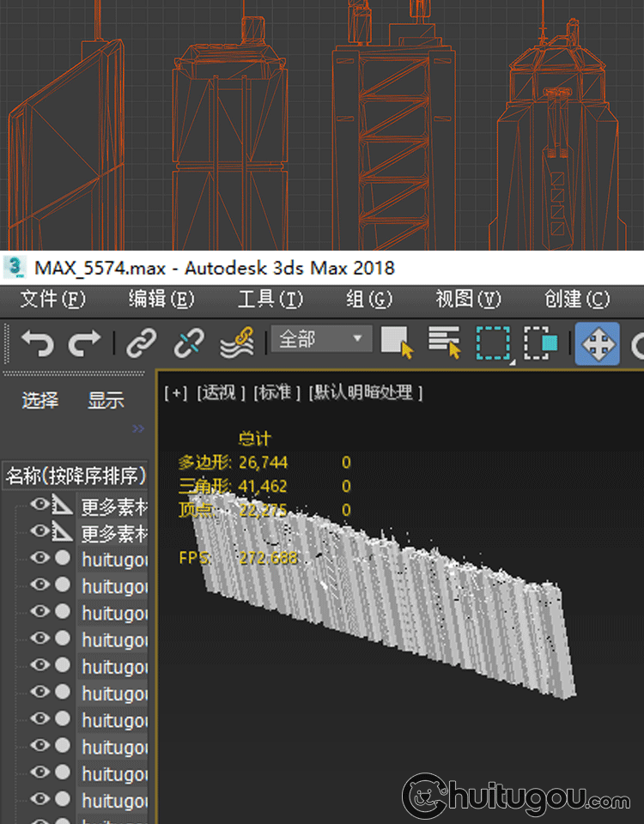Toggle the Window/Crossing selection icon

[541, 343]
